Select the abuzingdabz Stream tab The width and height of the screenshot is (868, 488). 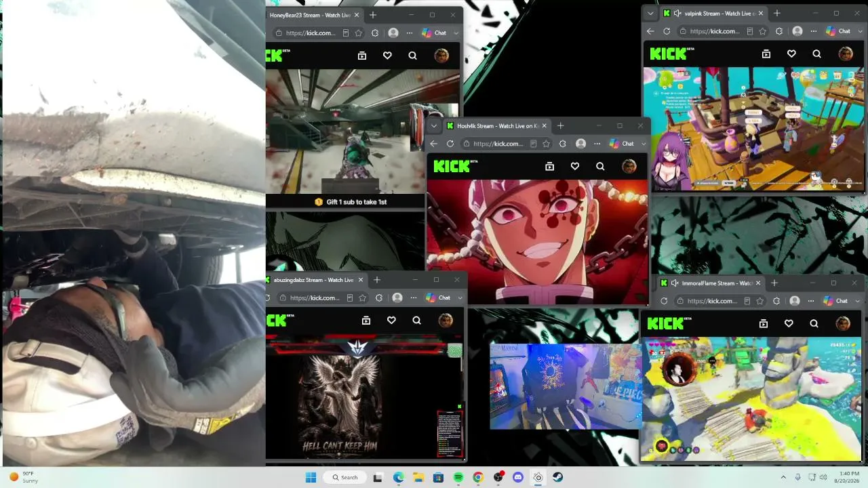[316, 280]
